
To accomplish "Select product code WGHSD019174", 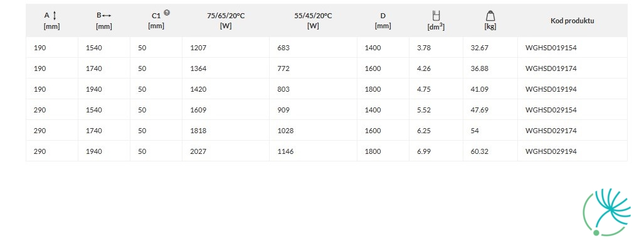I will point(551,68).
